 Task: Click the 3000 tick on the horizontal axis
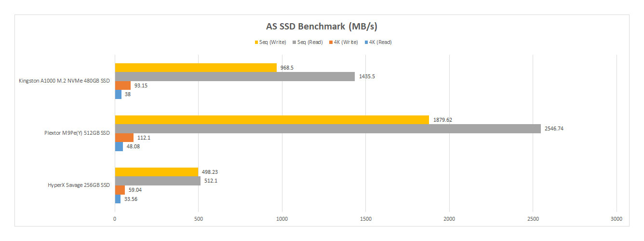617,219
